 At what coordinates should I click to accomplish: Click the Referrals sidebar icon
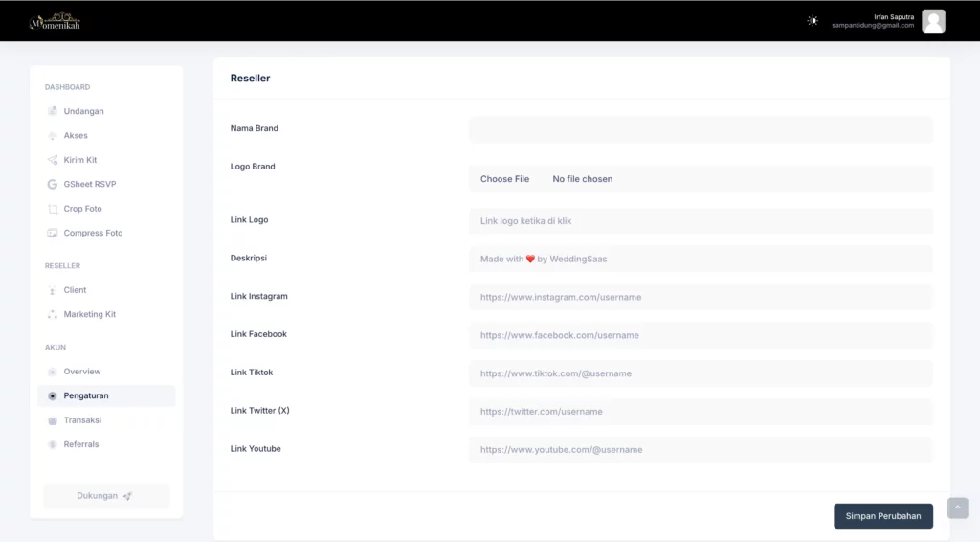tap(53, 444)
